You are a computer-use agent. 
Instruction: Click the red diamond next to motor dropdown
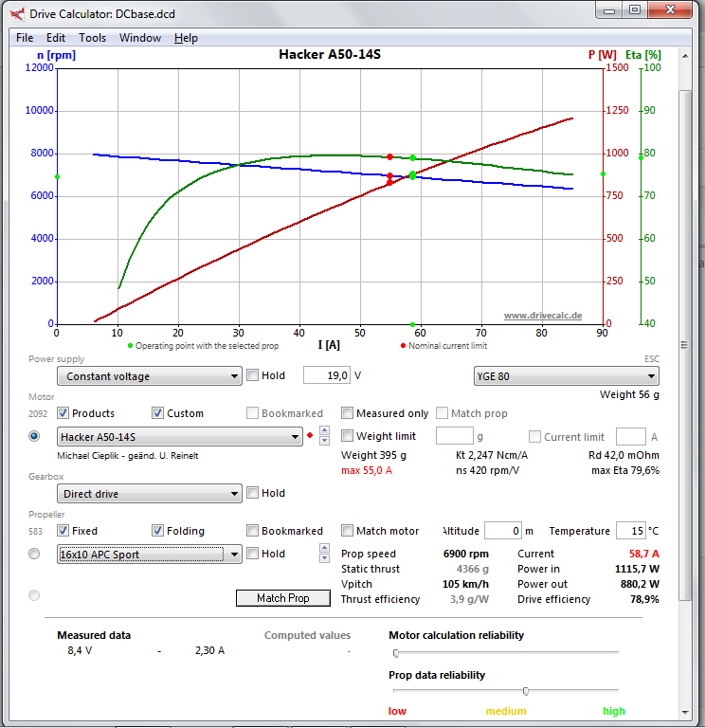[310, 436]
